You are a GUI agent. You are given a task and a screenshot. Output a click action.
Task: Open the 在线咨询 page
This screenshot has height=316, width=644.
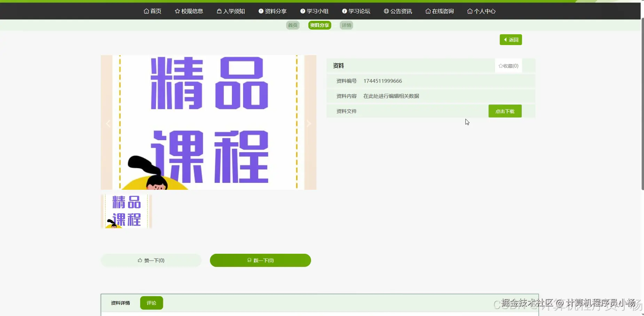[439, 11]
